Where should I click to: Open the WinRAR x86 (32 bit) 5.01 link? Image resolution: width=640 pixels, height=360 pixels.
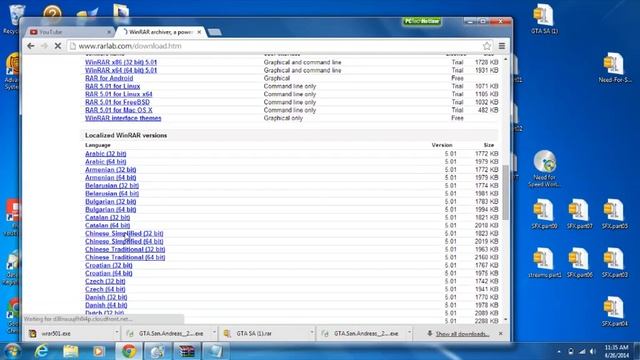coord(121,62)
